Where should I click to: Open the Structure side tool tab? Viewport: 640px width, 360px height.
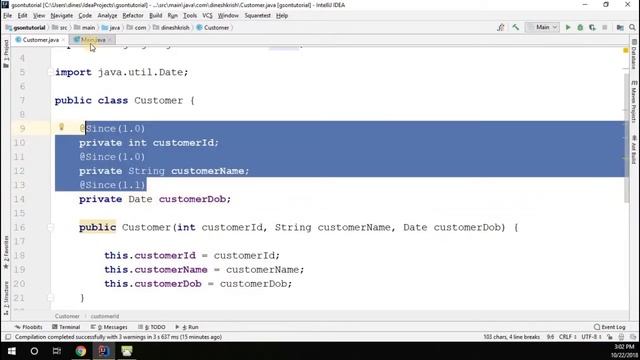point(6,298)
